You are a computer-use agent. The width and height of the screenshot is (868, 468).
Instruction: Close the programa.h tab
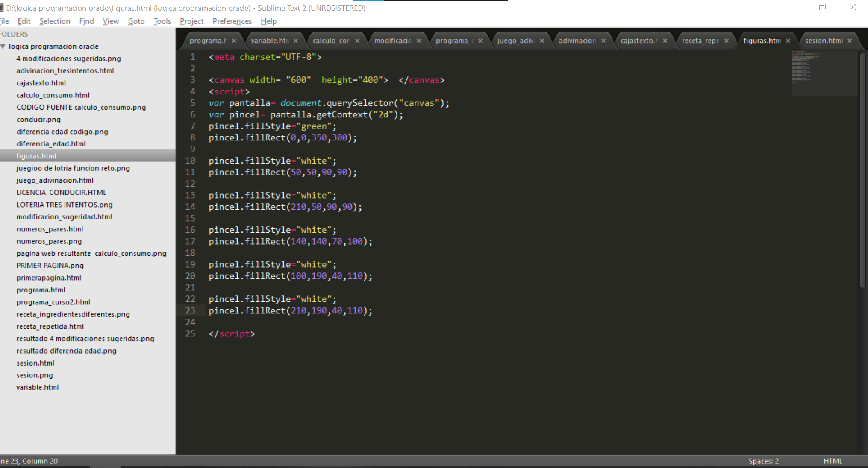[x=234, y=41]
